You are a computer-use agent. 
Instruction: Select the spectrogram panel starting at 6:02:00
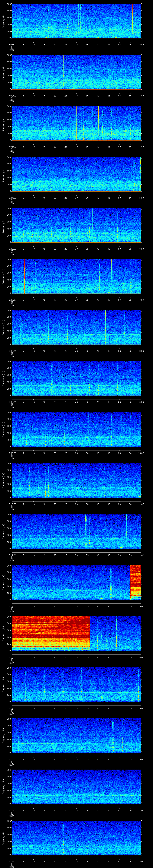[x=76, y=72]
